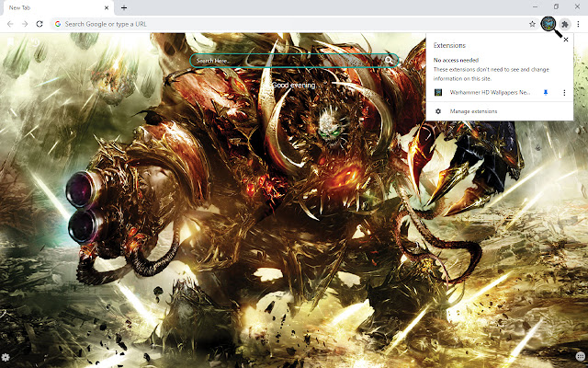The width and height of the screenshot is (588, 368).
Task: Restore down the Chrome window
Action: tap(556, 6)
